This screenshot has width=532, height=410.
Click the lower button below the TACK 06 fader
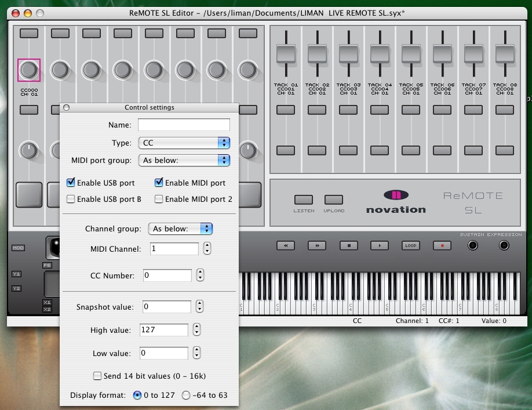click(442, 150)
